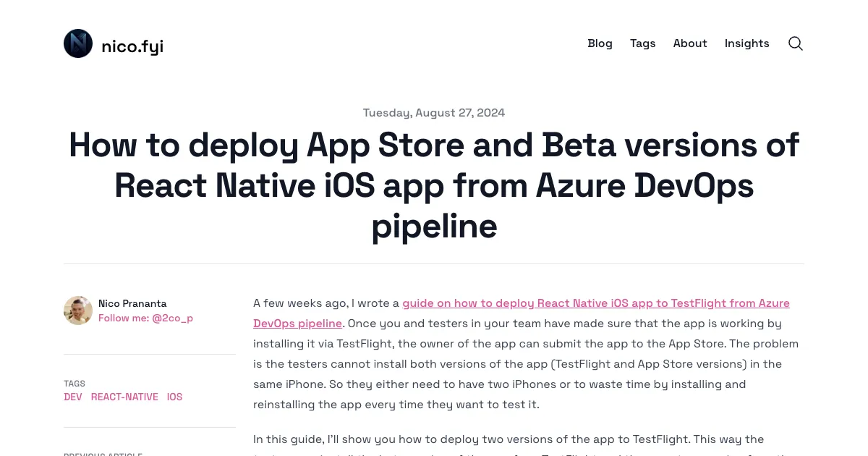Screen dimensions: 868x456
Task: Select the REACT-NATIVE tag
Action: point(124,397)
